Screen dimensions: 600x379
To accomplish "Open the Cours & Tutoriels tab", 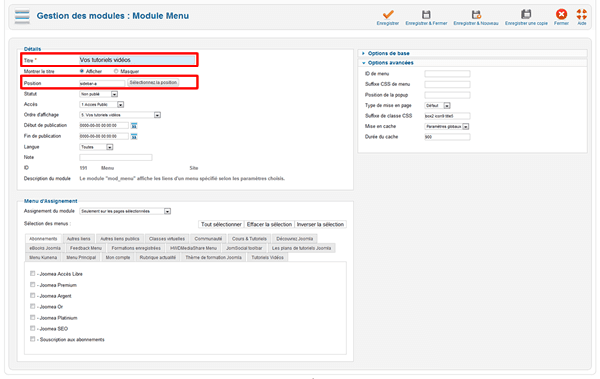I will tap(249, 239).
